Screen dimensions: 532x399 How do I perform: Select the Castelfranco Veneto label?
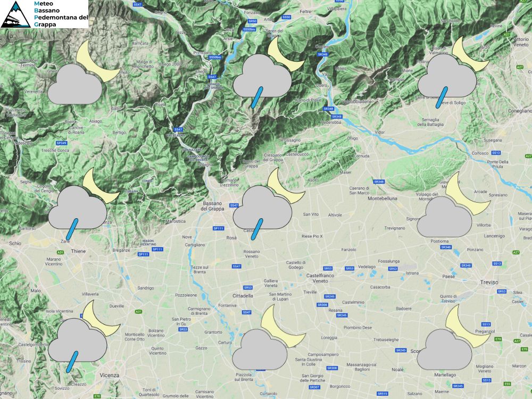(x=320, y=278)
